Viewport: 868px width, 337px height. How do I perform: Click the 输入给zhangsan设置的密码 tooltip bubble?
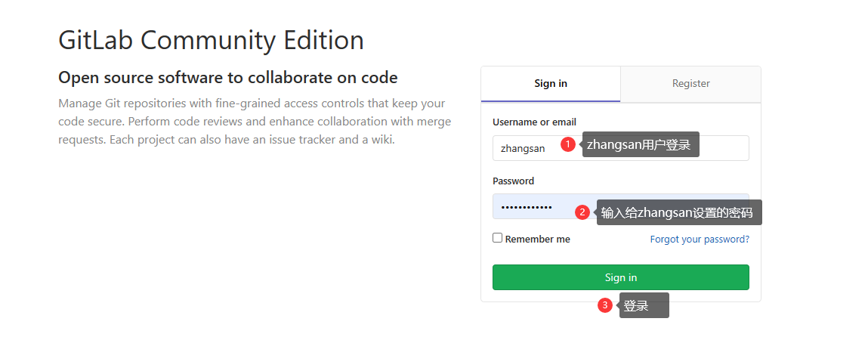point(679,212)
